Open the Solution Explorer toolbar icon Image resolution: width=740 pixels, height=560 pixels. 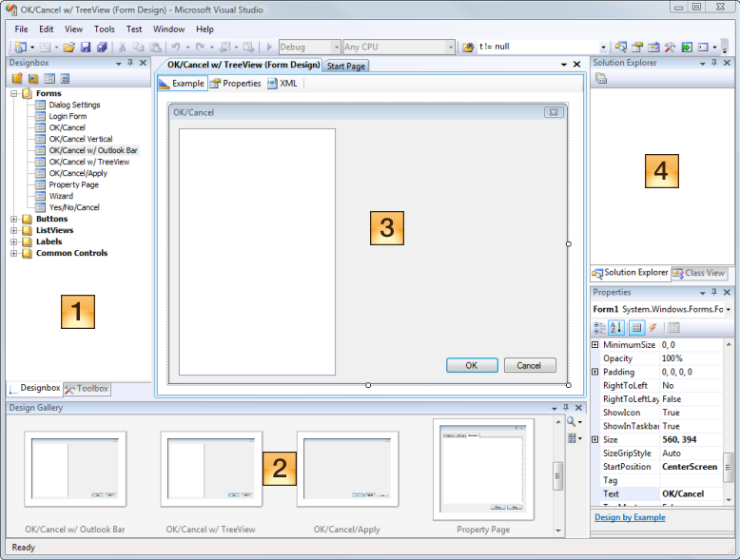click(x=620, y=47)
